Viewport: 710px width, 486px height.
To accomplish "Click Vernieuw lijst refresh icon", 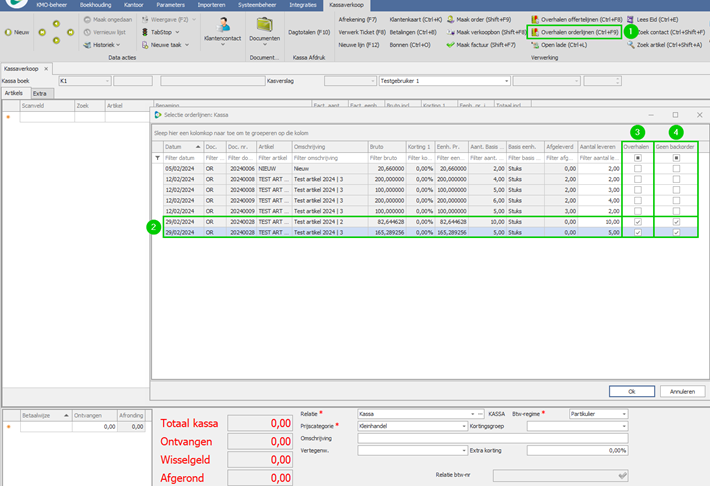I will 87,33.
